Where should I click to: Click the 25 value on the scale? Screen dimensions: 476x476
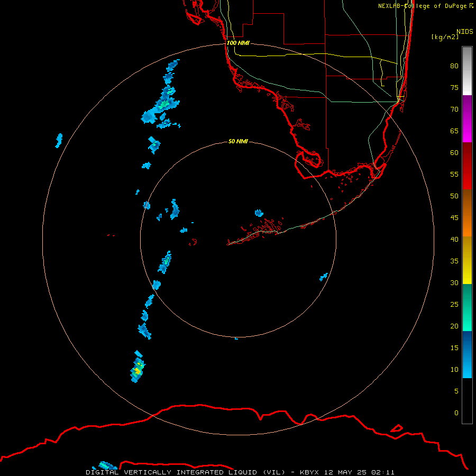click(454, 305)
